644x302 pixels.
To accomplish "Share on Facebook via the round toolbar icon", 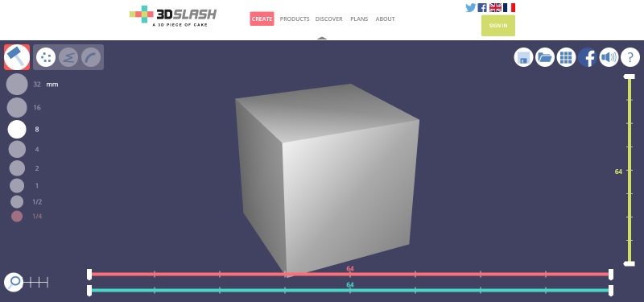I will (588, 57).
